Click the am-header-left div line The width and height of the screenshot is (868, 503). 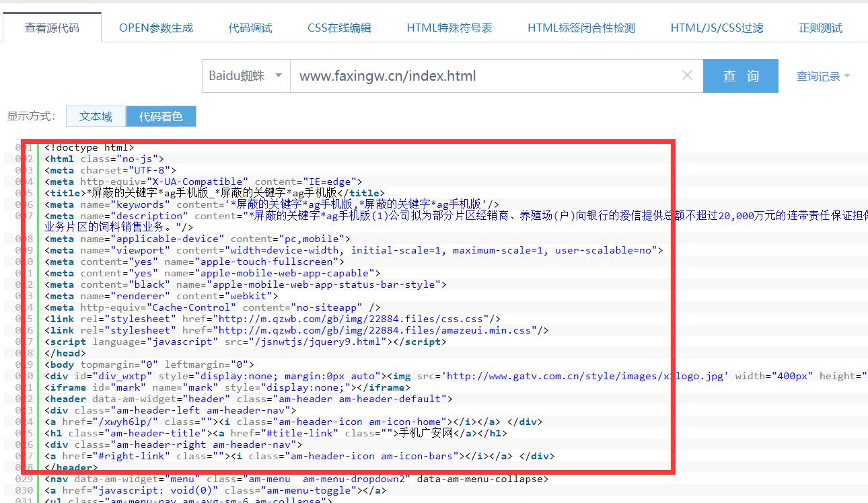point(170,410)
